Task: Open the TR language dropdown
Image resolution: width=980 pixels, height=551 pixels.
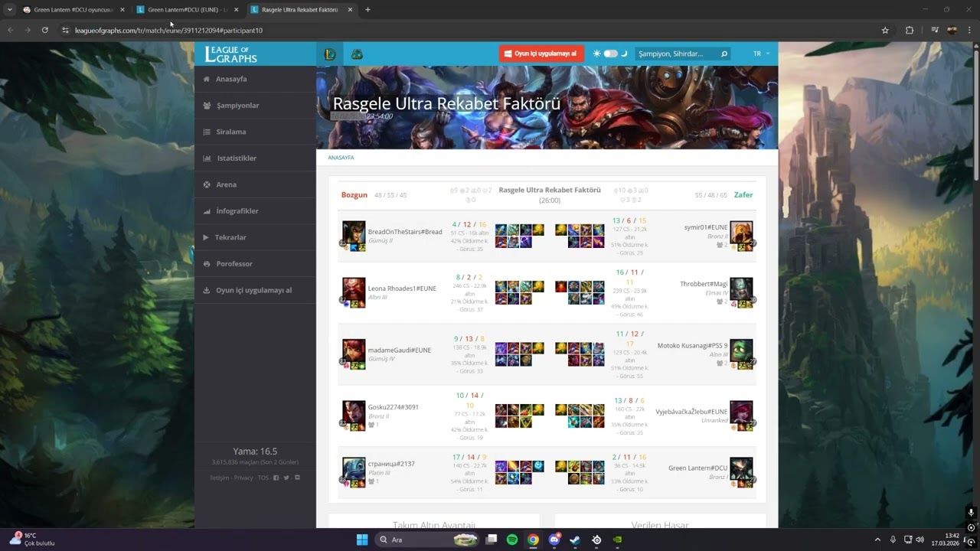Action: pos(761,54)
